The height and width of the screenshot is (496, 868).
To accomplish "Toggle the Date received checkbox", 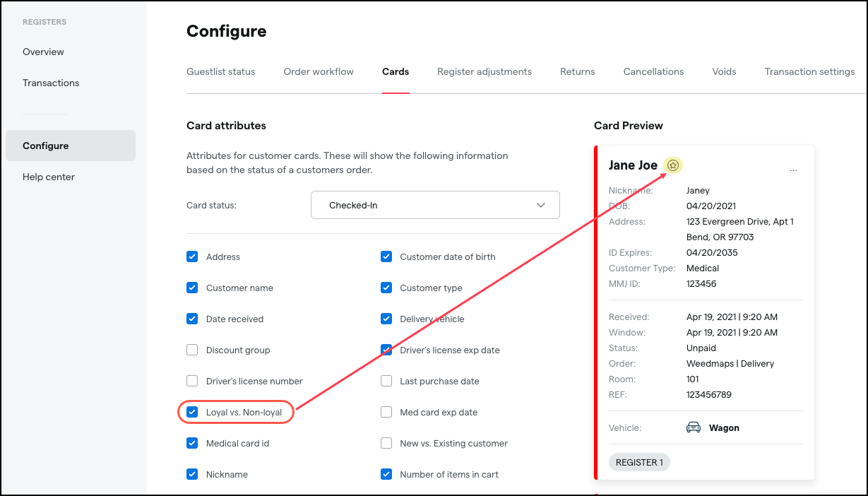I will [x=192, y=319].
